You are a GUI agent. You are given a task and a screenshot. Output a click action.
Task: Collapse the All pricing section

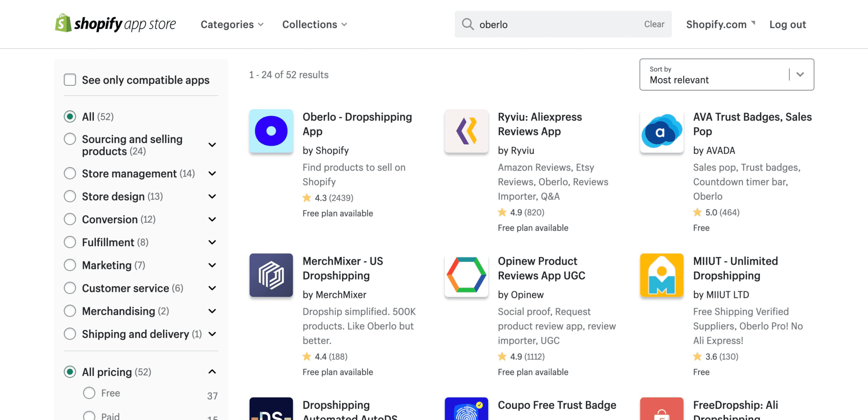(x=212, y=371)
